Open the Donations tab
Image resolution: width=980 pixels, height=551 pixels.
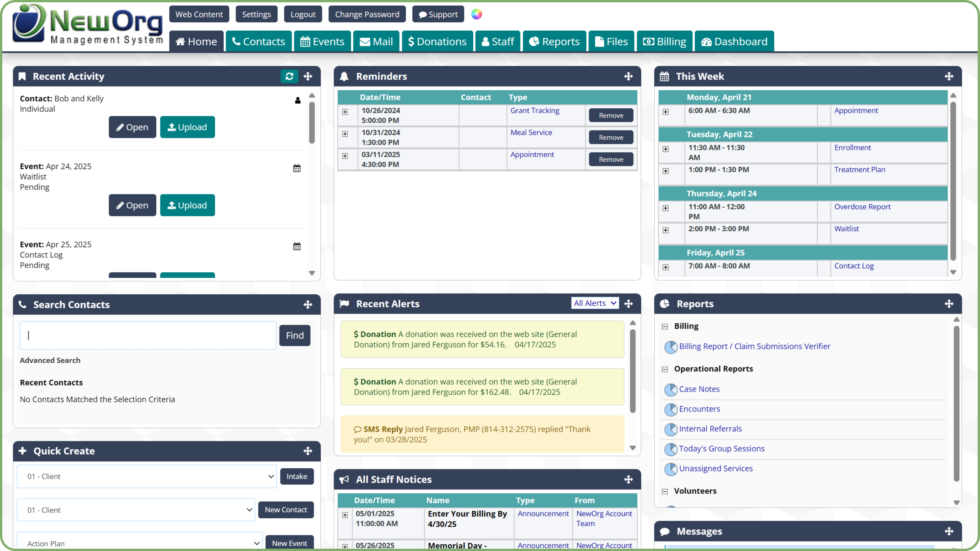tap(437, 41)
